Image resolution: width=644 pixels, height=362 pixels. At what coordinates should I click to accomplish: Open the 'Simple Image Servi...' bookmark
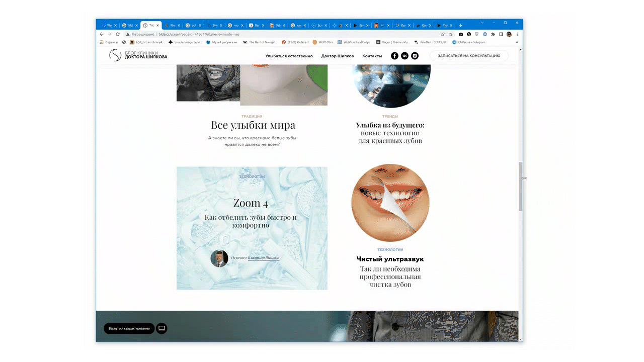(x=186, y=42)
